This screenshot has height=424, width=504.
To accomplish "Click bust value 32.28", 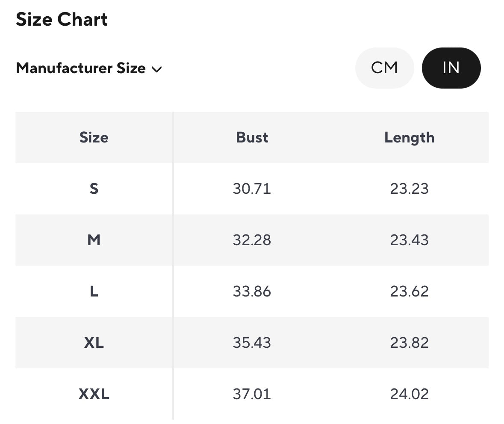I will click(252, 240).
